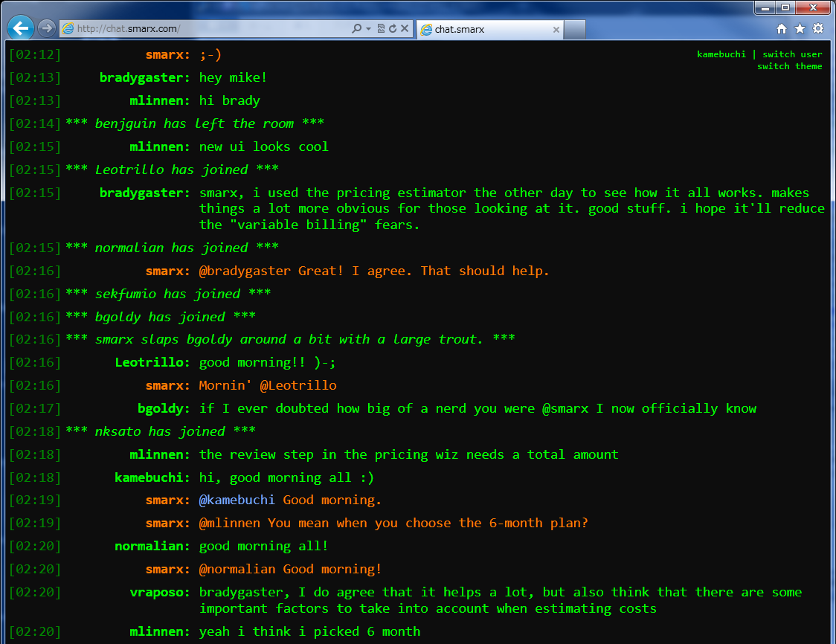Image resolution: width=836 pixels, height=644 pixels.
Task: Click the message "yeah i think i picked 6 month"
Action: (x=309, y=631)
